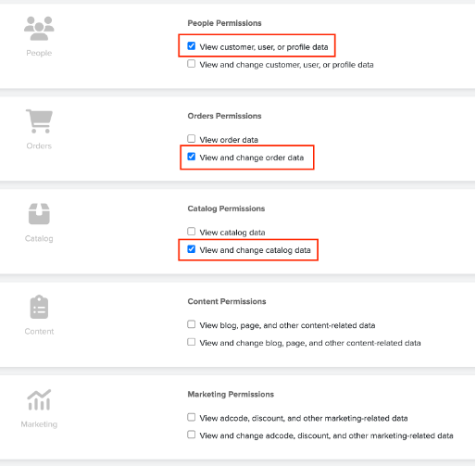Click the People section label
Viewport: 476px width, 467px height.
(x=39, y=53)
